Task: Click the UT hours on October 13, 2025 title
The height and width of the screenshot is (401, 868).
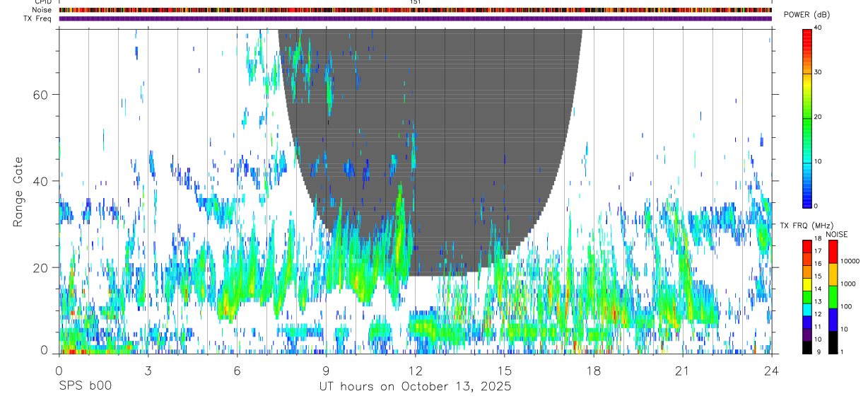Action: 415,387
